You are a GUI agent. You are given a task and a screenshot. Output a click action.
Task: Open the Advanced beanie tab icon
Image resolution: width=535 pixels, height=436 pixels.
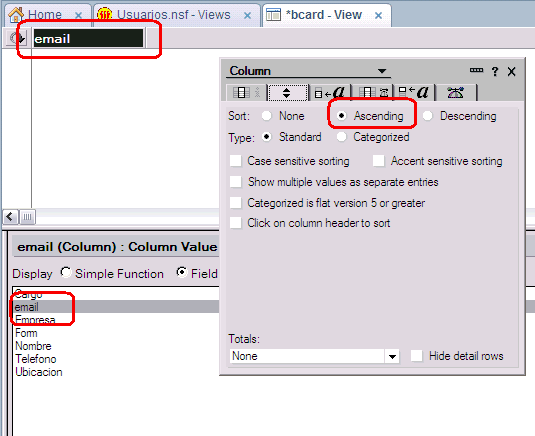click(456, 92)
